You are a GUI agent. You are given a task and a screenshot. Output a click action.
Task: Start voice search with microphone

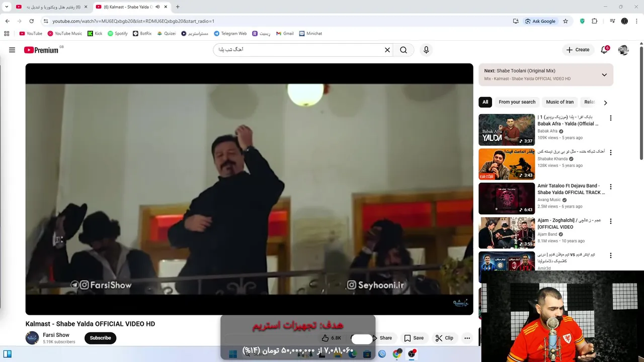pyautogui.click(x=426, y=50)
